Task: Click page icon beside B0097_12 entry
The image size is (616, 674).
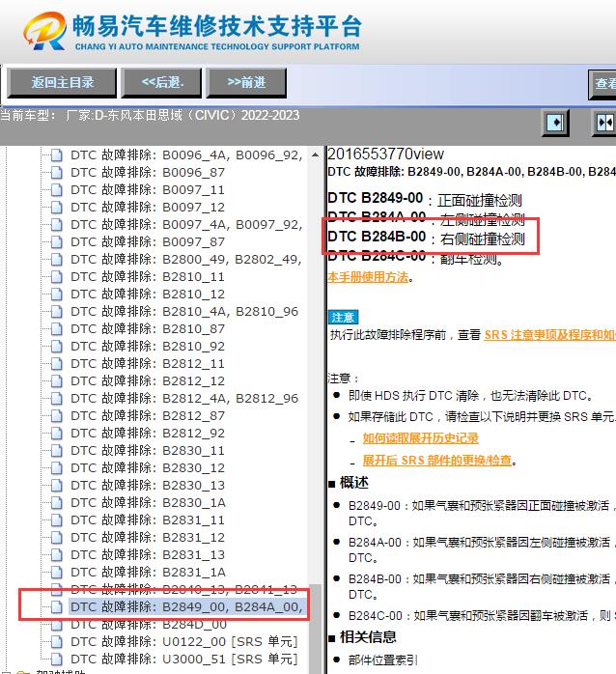Action: [x=56, y=208]
